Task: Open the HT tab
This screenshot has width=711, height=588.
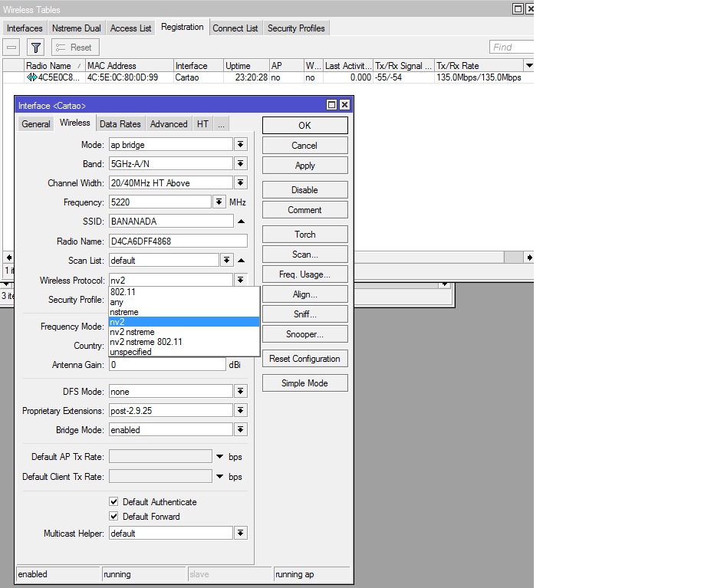Action: click(x=202, y=123)
